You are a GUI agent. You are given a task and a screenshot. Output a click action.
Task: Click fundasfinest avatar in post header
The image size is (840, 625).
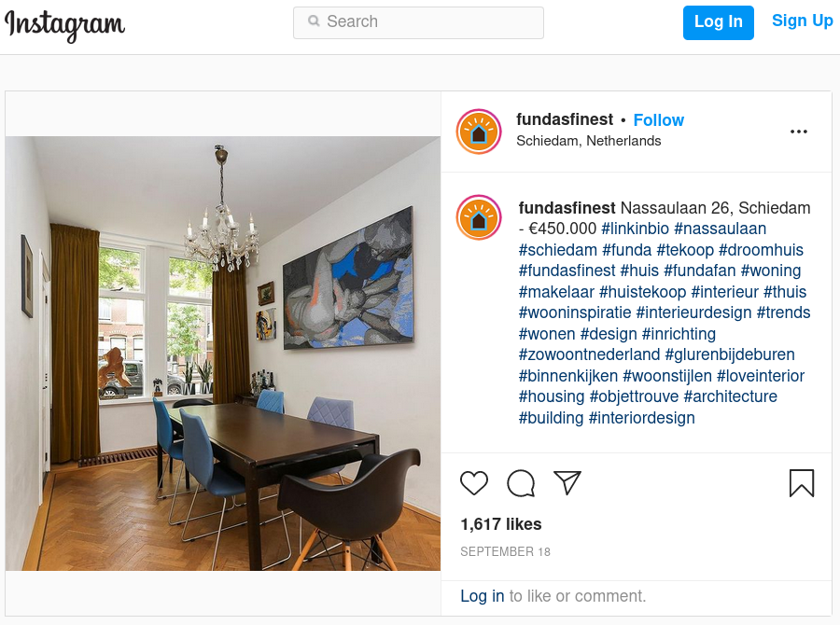pyautogui.click(x=479, y=132)
